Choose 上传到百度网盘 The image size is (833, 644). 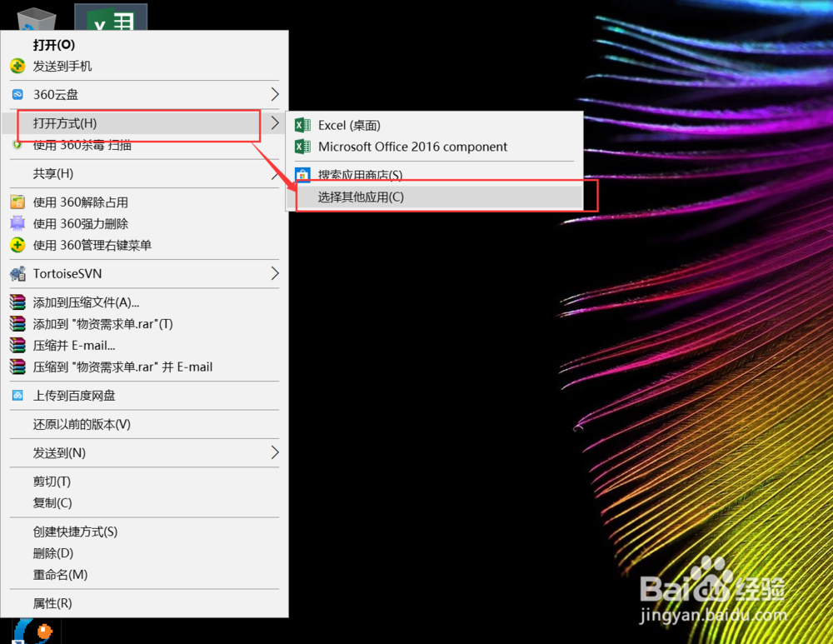(x=144, y=396)
